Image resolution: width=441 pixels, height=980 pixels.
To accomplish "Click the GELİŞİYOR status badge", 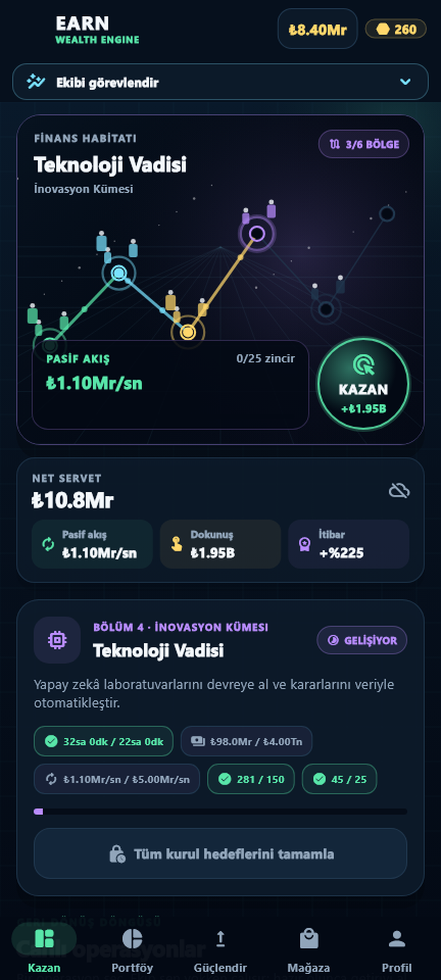I will click(362, 640).
